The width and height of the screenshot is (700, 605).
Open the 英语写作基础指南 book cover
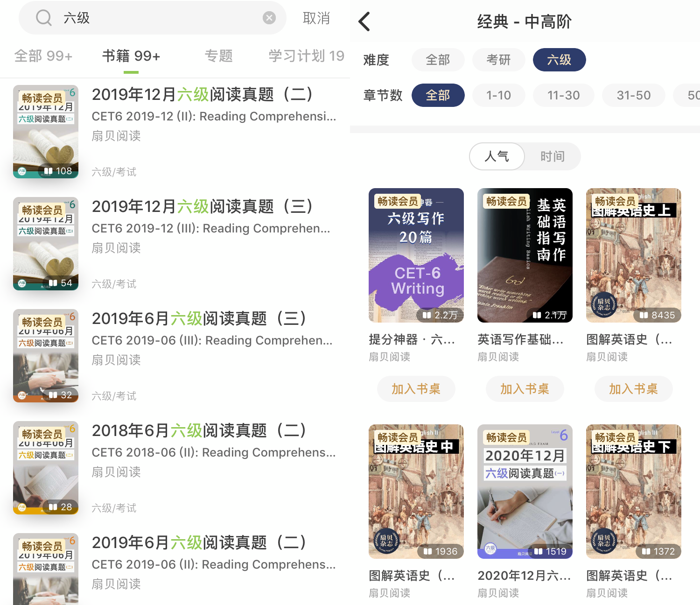point(525,255)
